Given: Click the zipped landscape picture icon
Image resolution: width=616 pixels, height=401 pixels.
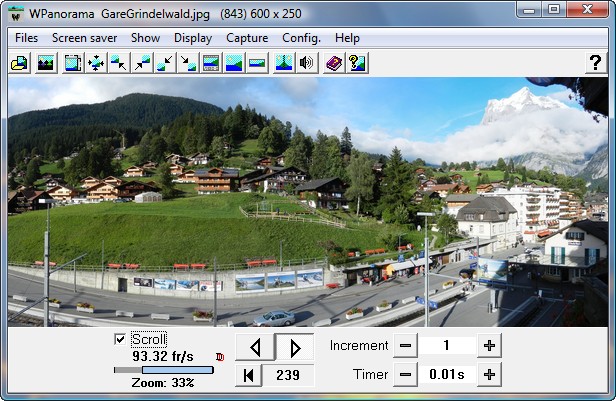Looking at the screenshot, I should (284, 63).
